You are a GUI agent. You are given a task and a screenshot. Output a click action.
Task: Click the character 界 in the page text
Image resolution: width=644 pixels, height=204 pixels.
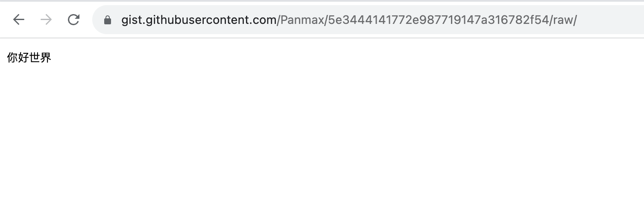point(46,58)
